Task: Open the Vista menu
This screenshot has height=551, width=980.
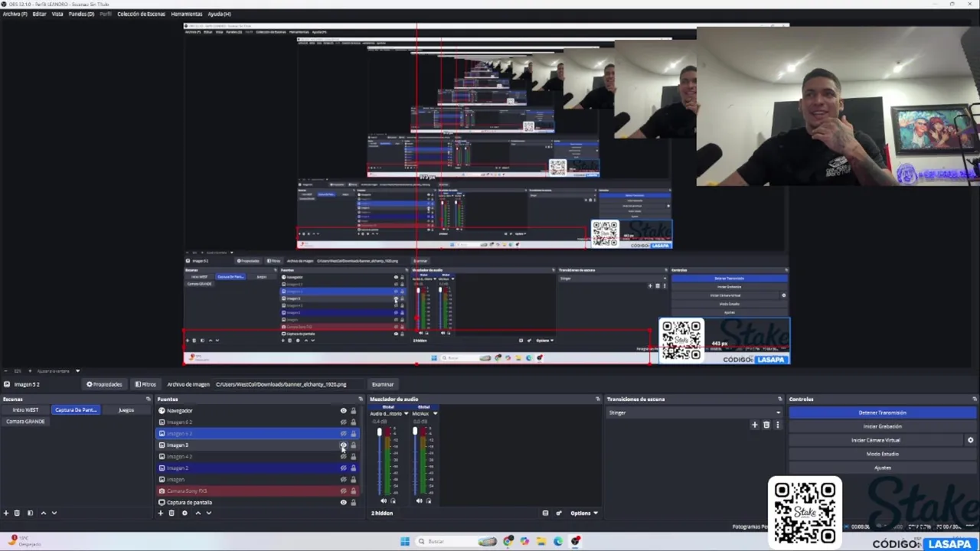Action: 57,14
